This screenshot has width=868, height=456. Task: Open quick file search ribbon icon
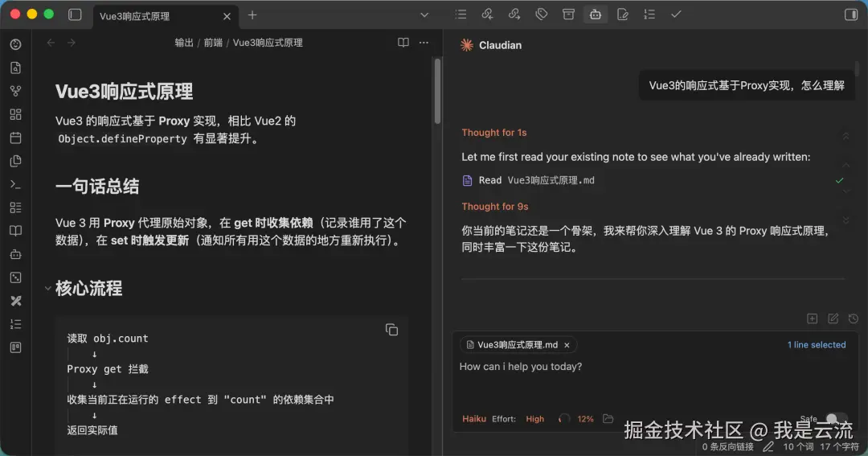[15, 68]
